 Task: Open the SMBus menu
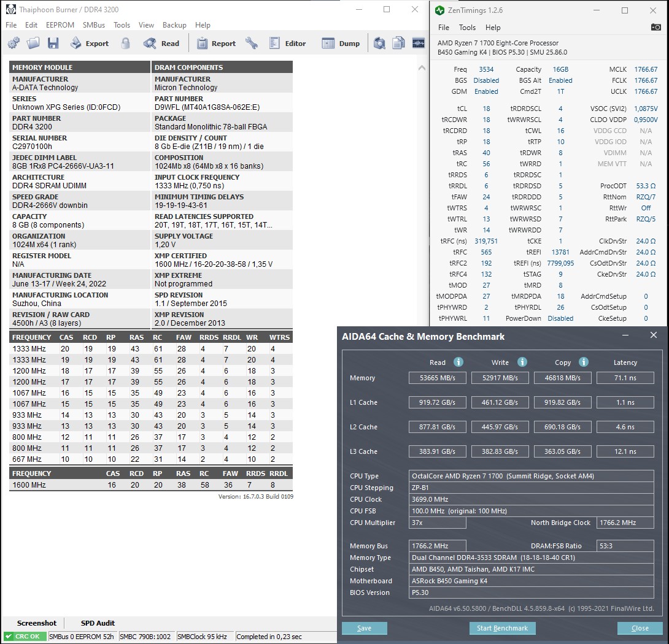pos(94,25)
